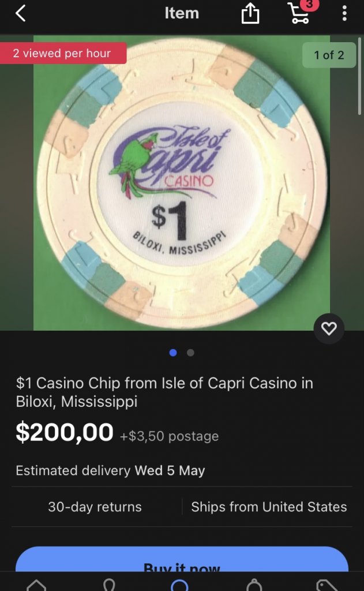Image resolution: width=364 pixels, height=591 pixels.
Task: Select the first image page dot
Action: click(173, 353)
